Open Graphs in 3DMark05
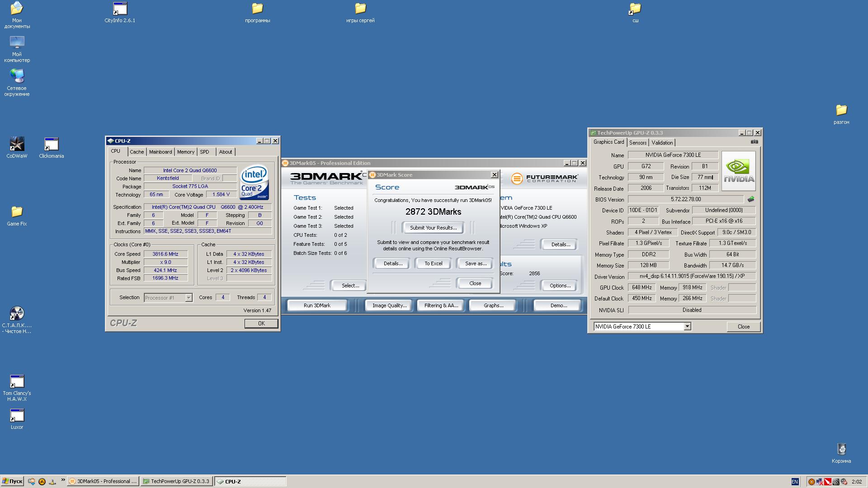The height and width of the screenshot is (488, 868). pyautogui.click(x=493, y=305)
